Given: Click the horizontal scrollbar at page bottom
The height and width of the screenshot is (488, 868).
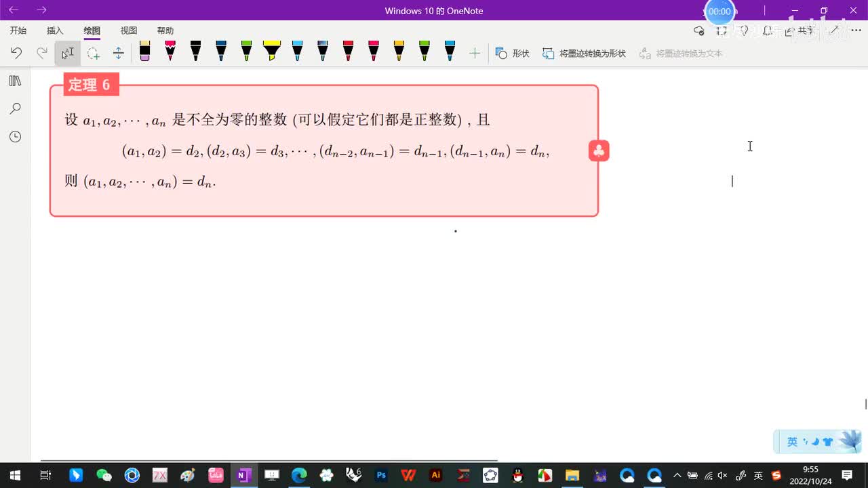Looking at the screenshot, I should tap(269, 460).
